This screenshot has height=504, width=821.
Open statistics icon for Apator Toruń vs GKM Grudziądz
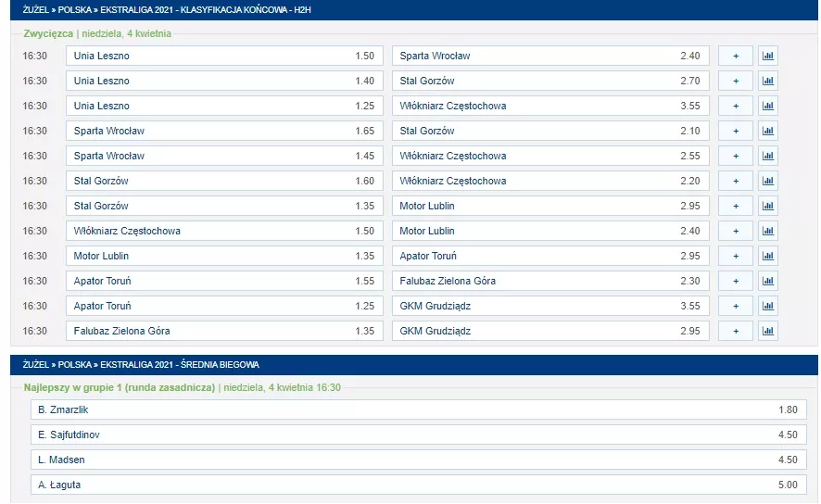pyautogui.click(x=767, y=306)
